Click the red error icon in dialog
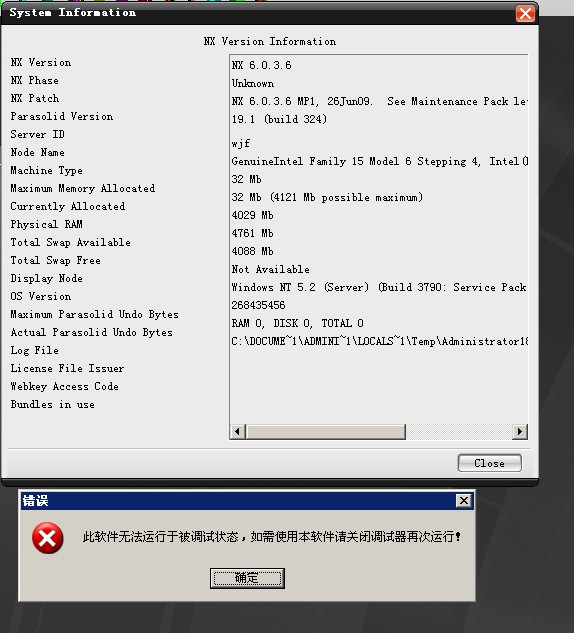 (x=48, y=538)
